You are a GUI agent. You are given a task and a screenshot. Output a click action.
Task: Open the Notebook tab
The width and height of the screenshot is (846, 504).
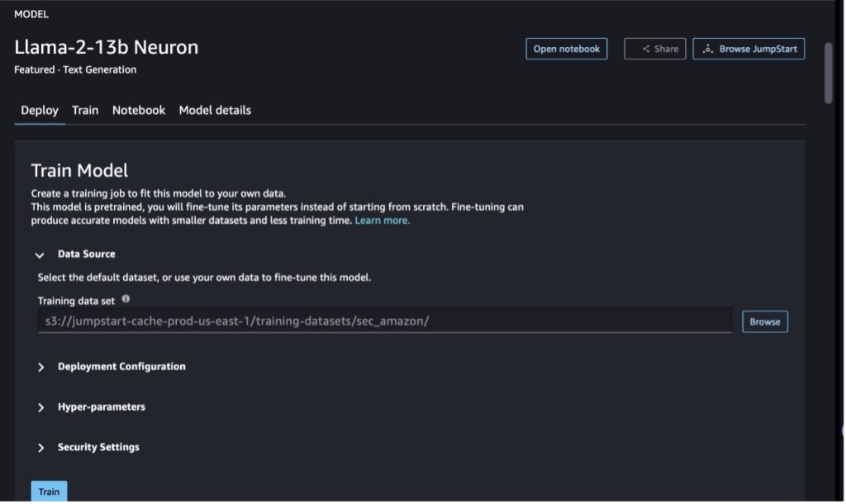click(x=139, y=111)
